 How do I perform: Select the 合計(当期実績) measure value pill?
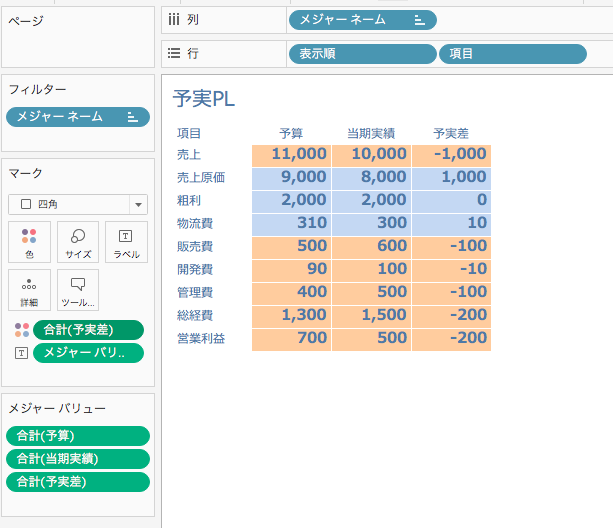click(78, 459)
